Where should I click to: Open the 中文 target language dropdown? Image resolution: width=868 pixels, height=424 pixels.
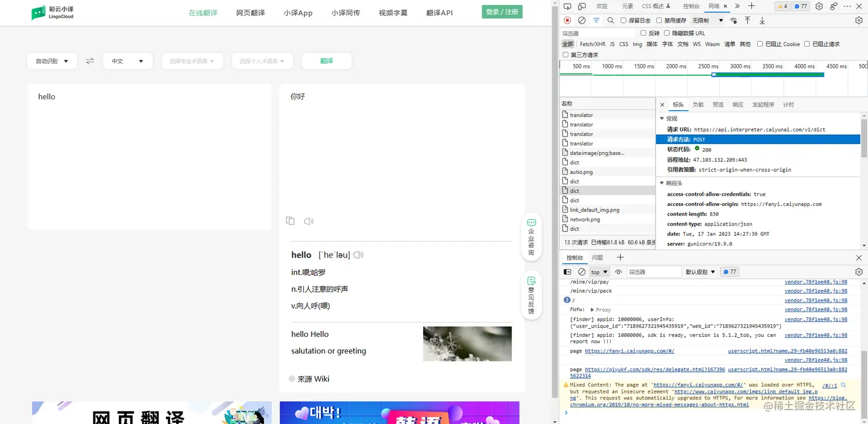point(128,61)
